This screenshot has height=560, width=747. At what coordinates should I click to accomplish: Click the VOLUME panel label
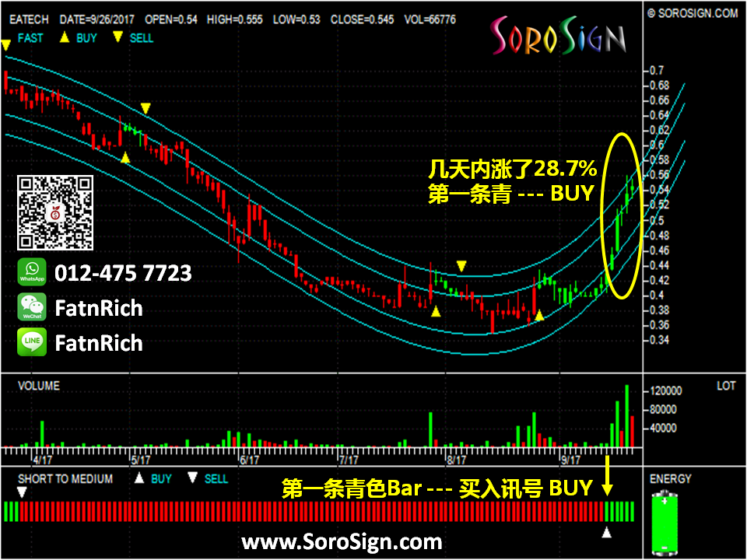[39, 385]
